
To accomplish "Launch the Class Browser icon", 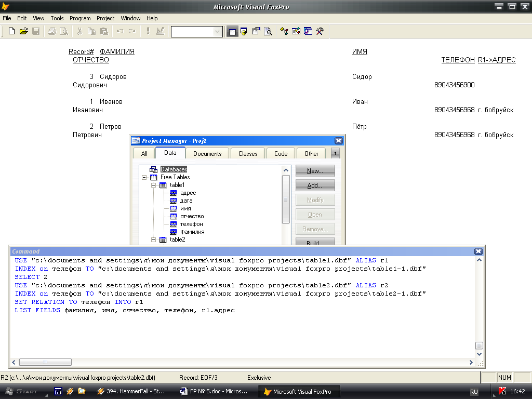I will coord(284,31).
